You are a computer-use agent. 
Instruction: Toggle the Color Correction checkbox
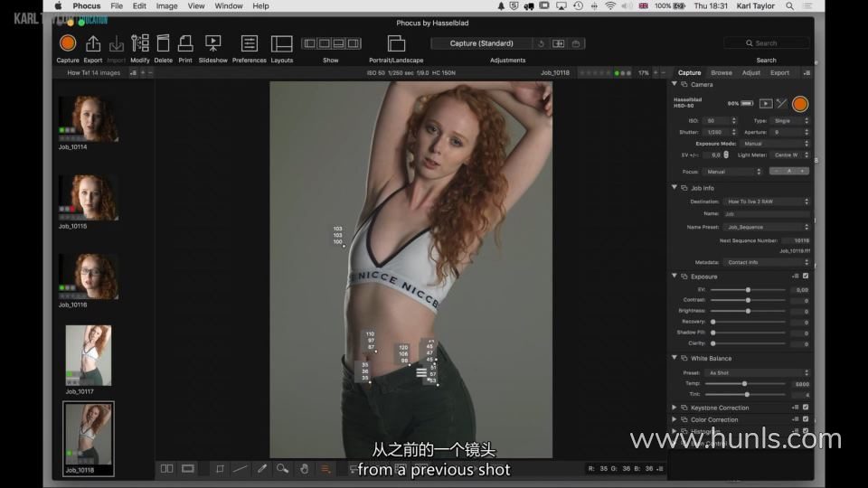[806, 418]
